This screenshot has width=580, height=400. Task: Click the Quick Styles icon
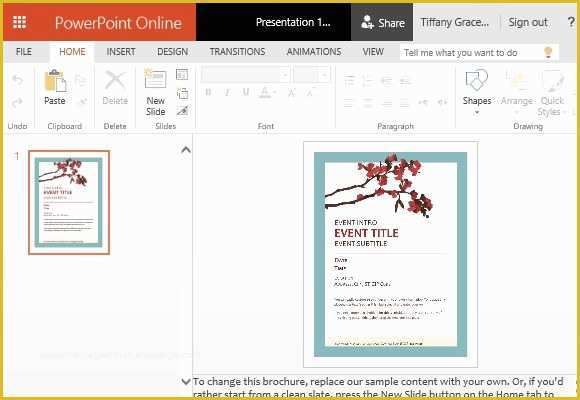pyautogui.click(x=553, y=81)
